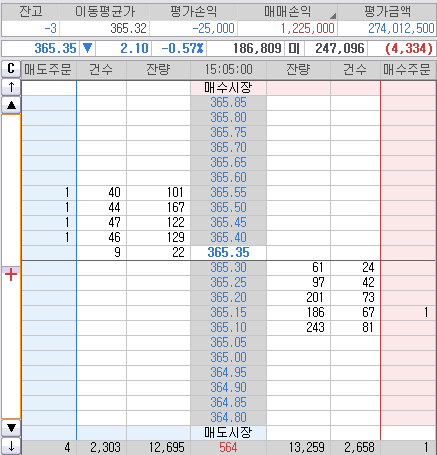This screenshot has height=455, width=437.
Task: Click the 매도주문 column header
Action: pos(49,69)
